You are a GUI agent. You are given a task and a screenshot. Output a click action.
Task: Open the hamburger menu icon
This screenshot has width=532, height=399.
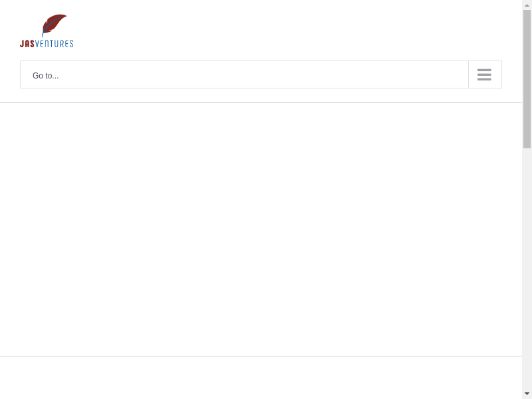pyautogui.click(x=484, y=74)
